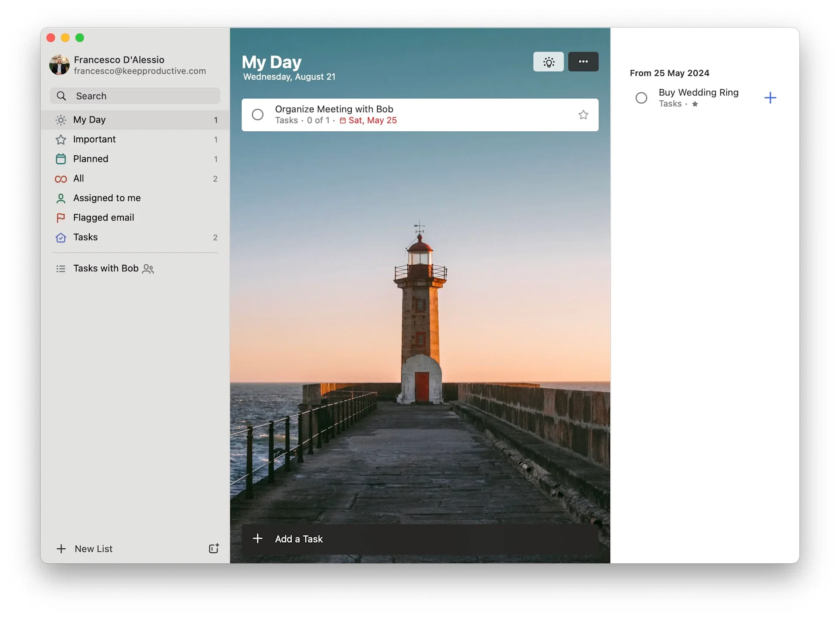Viewport: 840px width, 617px height.
Task: Select the Tasks home icon
Action: tap(61, 237)
